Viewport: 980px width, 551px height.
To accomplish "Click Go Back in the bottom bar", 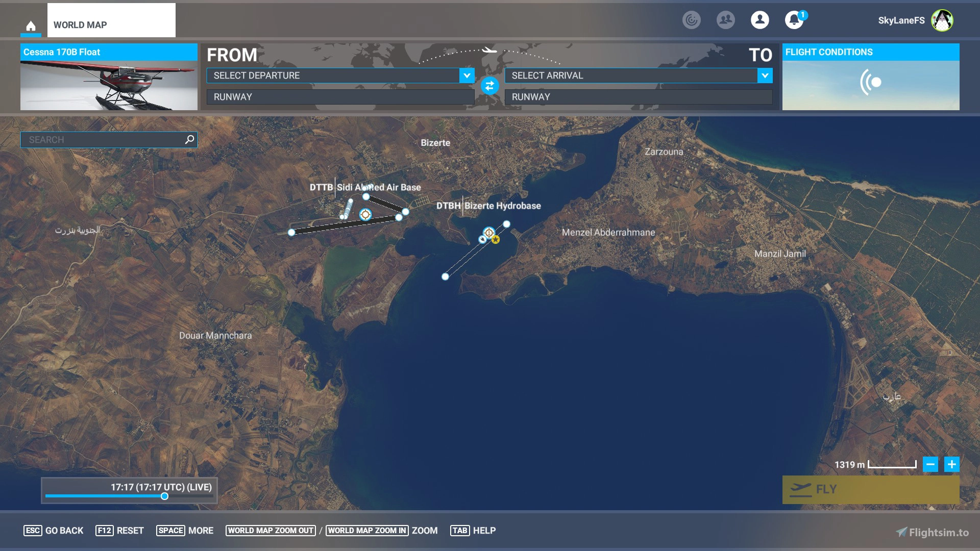I will (54, 531).
